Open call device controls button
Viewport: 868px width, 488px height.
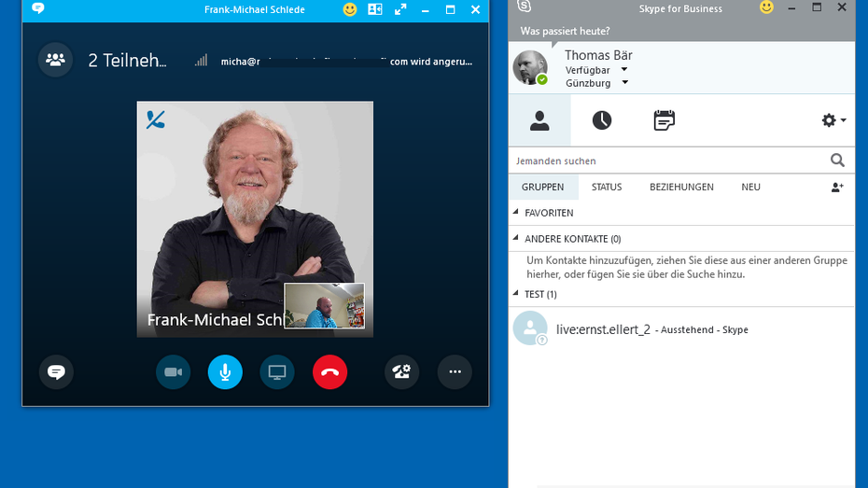pos(402,372)
